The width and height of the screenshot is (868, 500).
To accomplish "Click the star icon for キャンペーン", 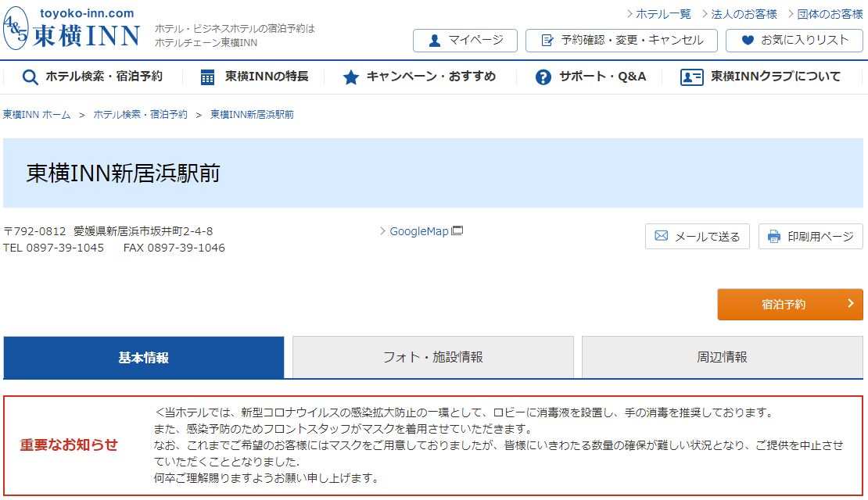I will 351,77.
